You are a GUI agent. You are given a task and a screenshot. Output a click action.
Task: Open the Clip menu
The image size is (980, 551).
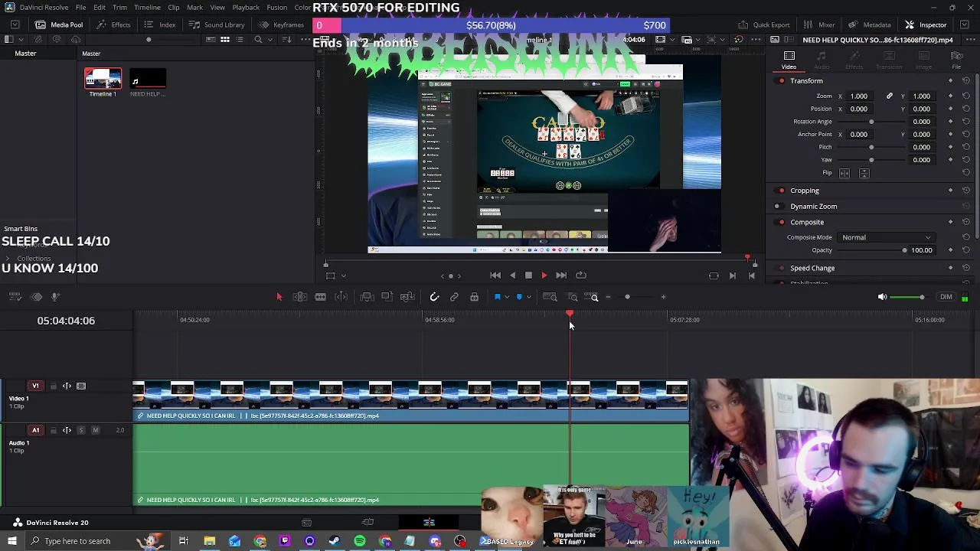174,8
